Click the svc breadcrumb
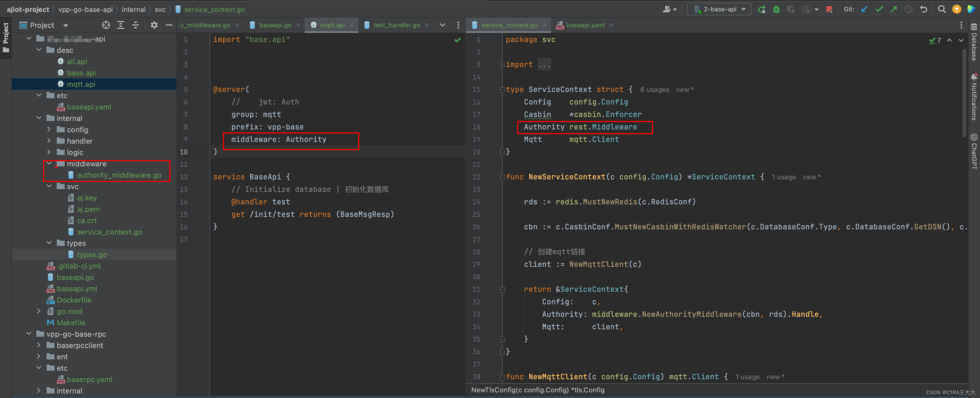The height and width of the screenshot is (398, 980). click(160, 10)
